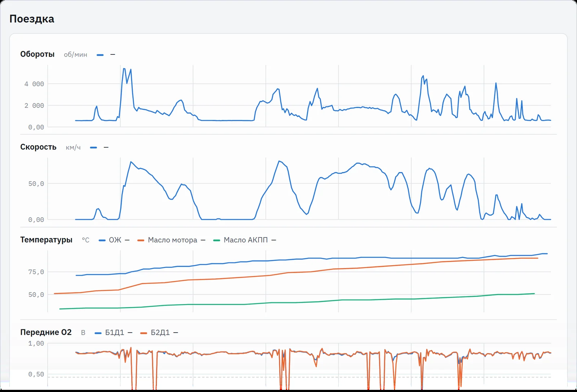577x392 pixels.
Task: Click the 50,0 axis value on Скорость chart
Action: tap(36, 184)
